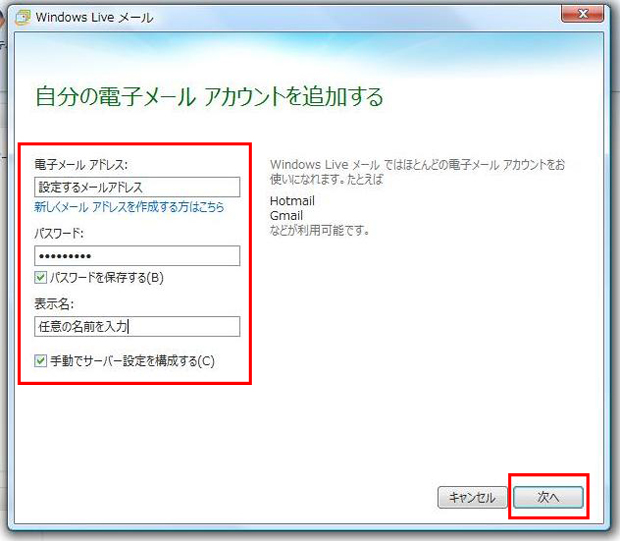Open the 新しくメール アドレスを作成する方はこちら link

point(129,207)
